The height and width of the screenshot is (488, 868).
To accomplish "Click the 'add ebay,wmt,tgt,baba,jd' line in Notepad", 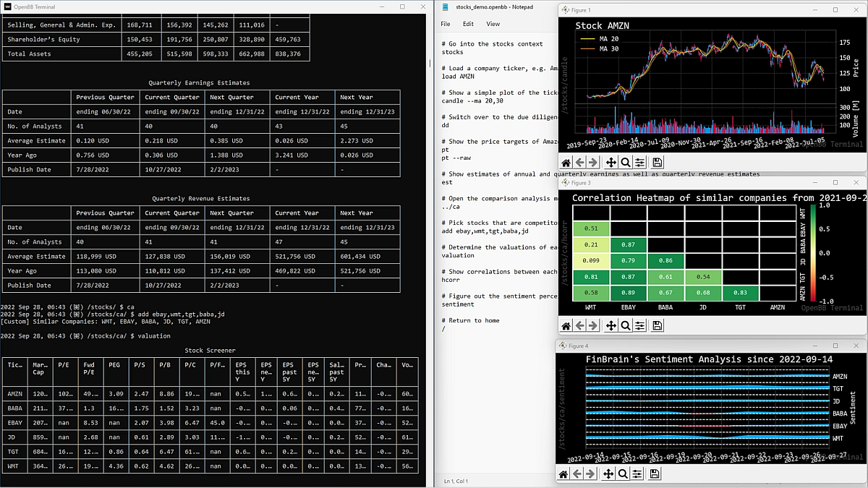I will point(486,231).
